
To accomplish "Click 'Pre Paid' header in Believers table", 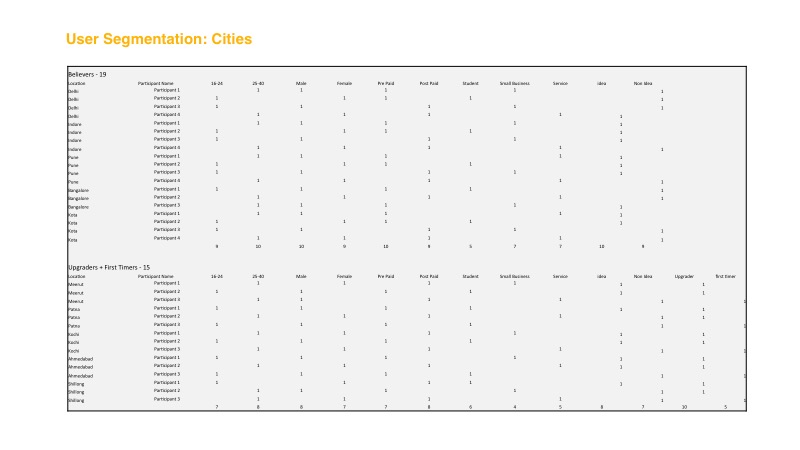I will (386, 83).
